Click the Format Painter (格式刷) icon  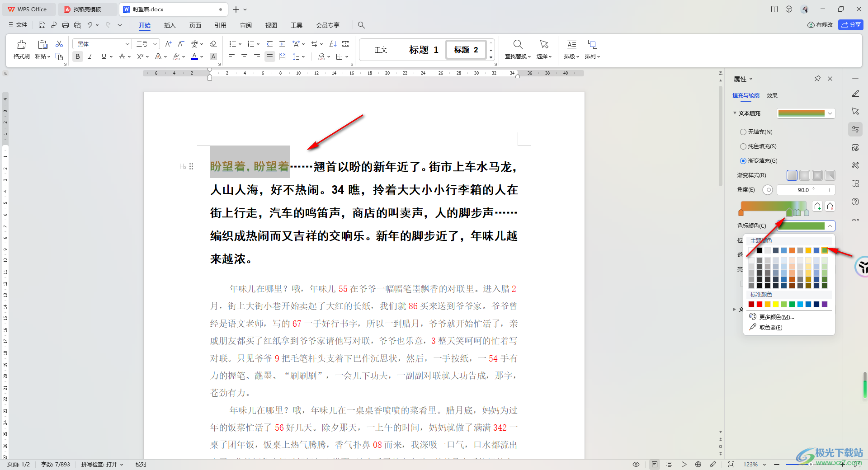(x=21, y=44)
